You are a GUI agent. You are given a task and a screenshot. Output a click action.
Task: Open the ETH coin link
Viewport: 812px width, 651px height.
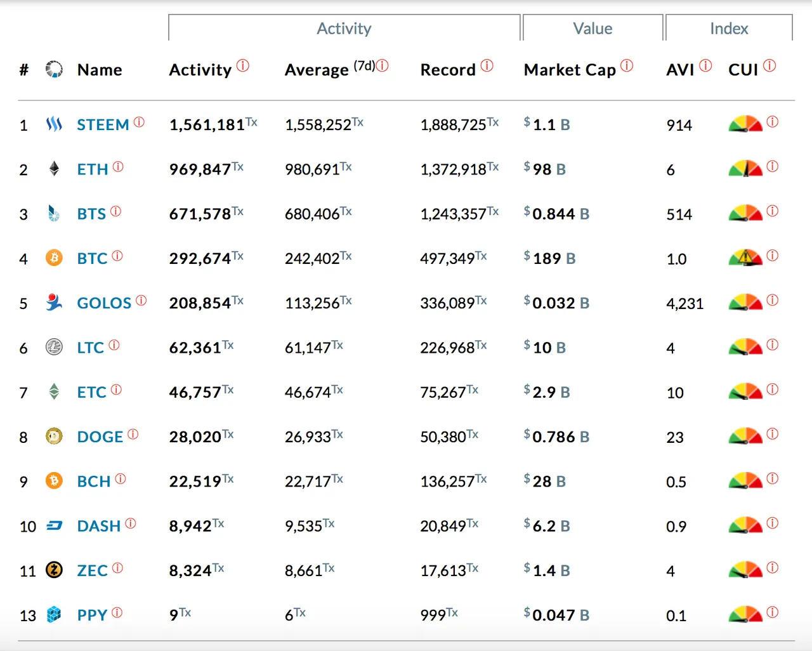point(93,169)
